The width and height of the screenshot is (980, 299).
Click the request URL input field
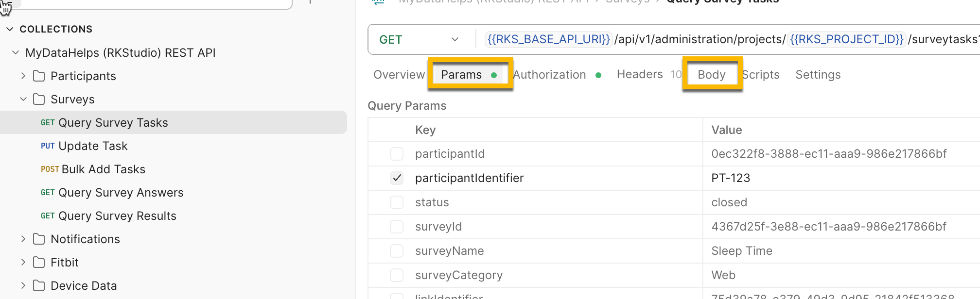(729, 39)
